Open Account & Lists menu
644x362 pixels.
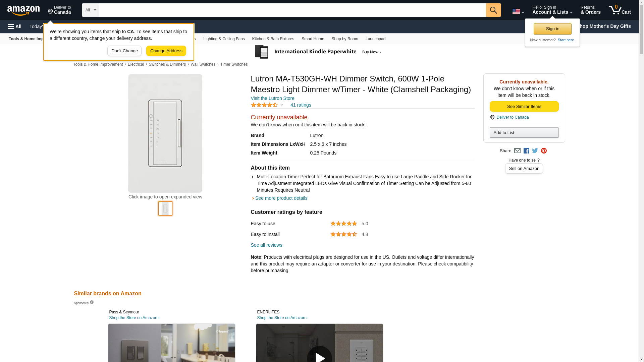click(552, 10)
